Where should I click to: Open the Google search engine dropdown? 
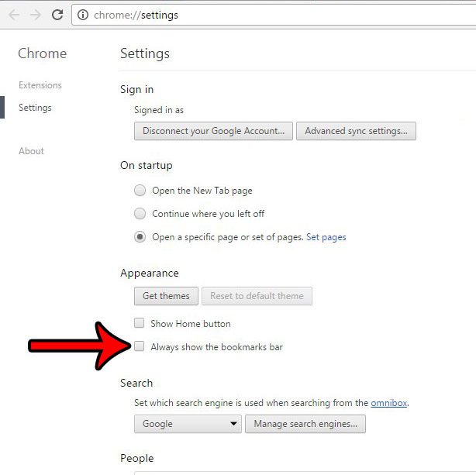(188, 424)
